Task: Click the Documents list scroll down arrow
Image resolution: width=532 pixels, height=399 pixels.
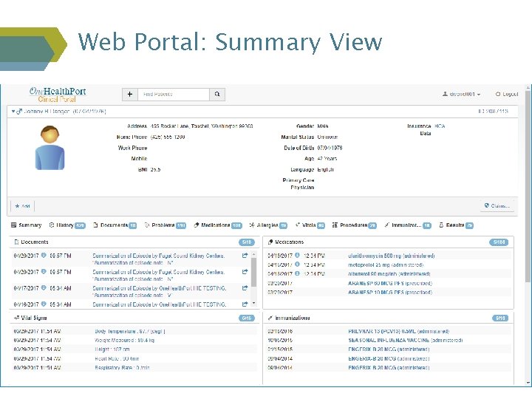Action: pos(253,304)
